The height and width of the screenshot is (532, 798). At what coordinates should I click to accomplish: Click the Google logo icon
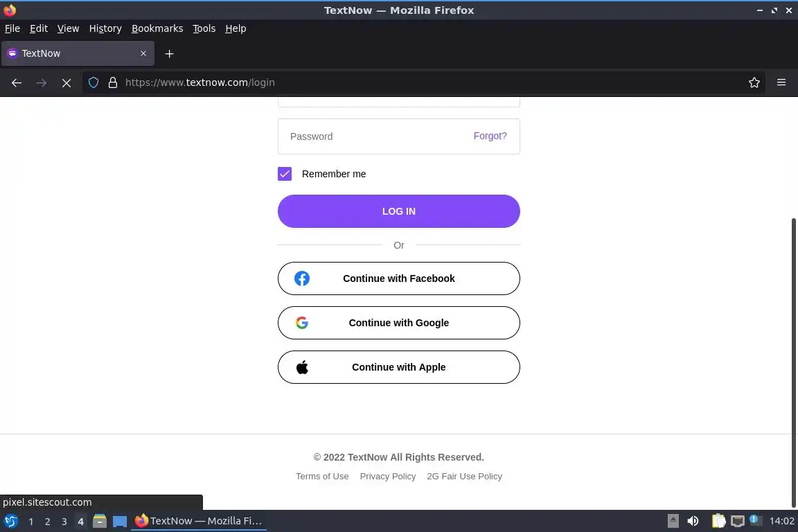[302, 323]
